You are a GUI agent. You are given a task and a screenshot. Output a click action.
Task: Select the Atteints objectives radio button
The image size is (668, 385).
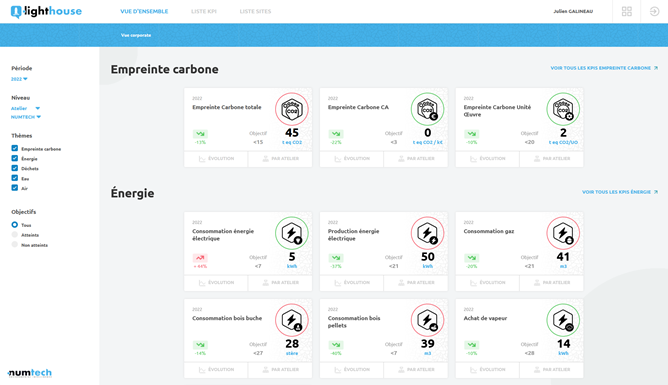[x=14, y=235]
